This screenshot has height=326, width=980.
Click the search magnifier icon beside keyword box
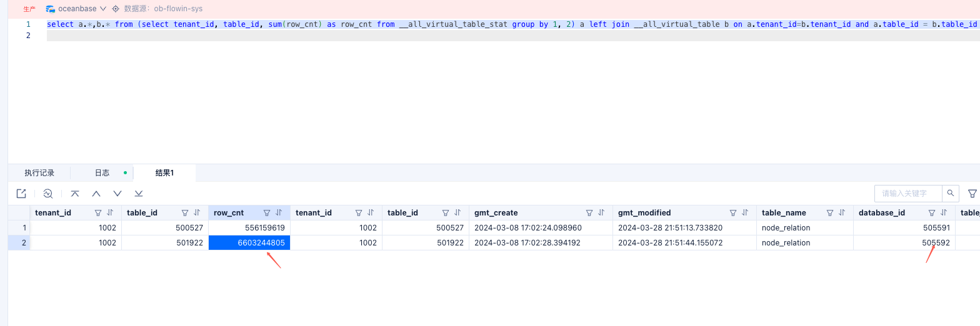950,193
